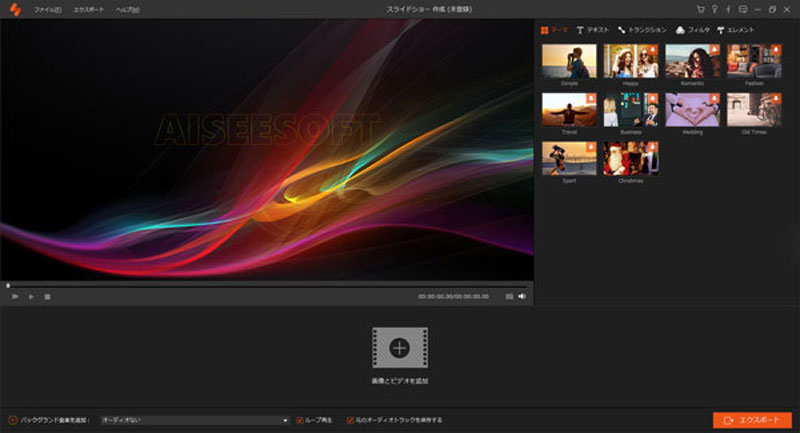Toggle the keep original audio track checkbox
Viewport: 800px width, 433px height.
[350, 420]
